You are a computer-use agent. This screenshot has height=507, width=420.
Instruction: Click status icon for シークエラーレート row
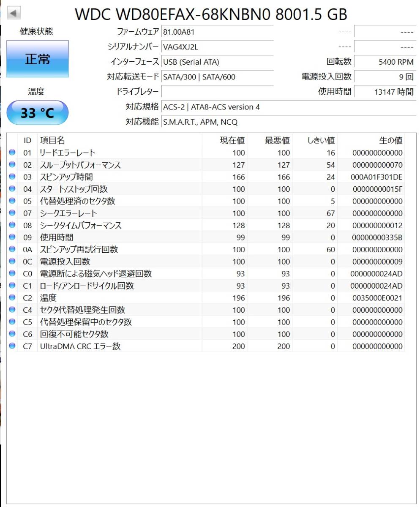tap(12, 213)
